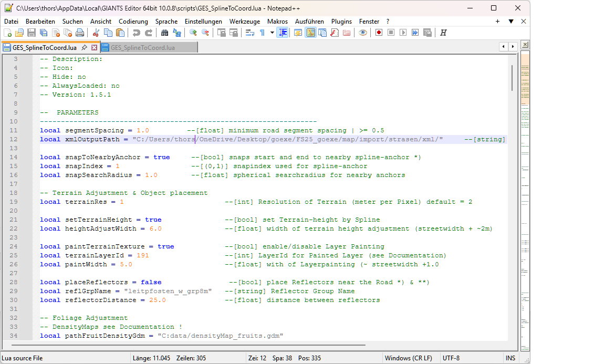Screen dimensions: 605x364
Task: Click the Save file toolbar icon
Action: [x=32, y=33]
